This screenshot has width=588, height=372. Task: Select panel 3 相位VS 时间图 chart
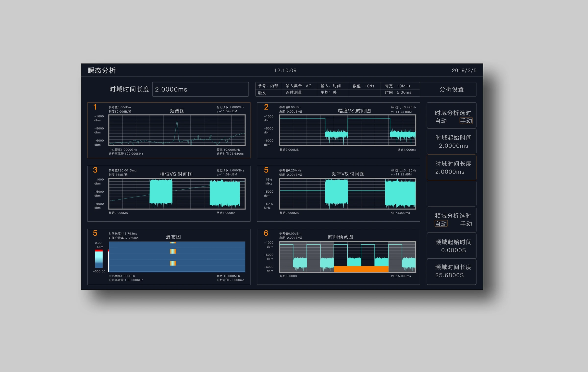pyautogui.click(x=169, y=194)
